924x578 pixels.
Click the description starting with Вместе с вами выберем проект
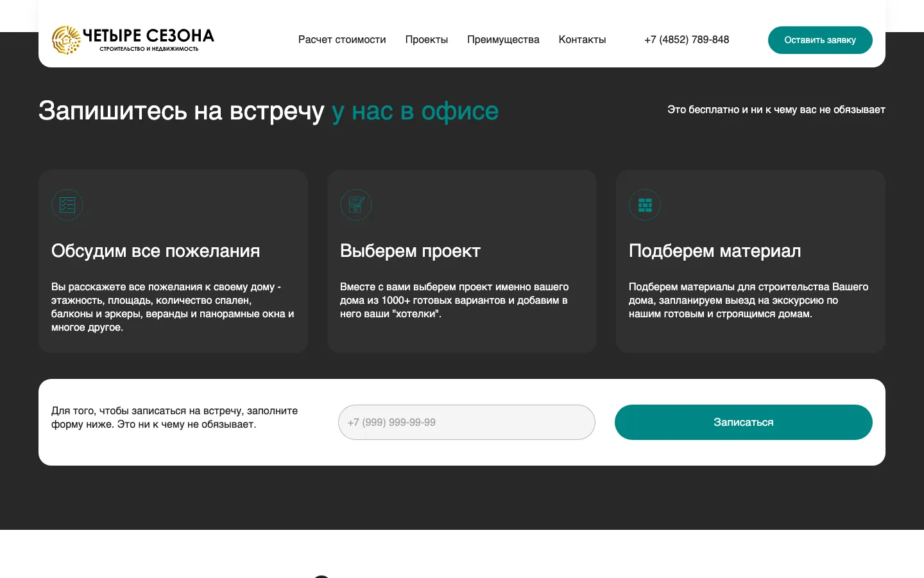454,301
